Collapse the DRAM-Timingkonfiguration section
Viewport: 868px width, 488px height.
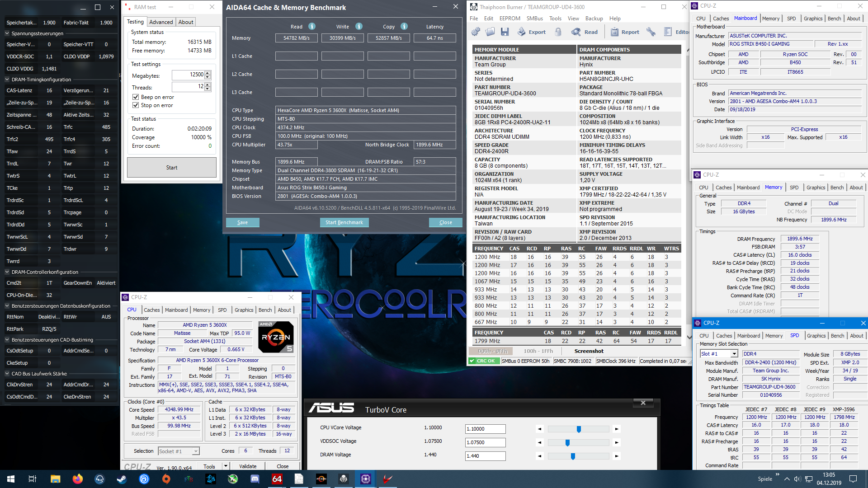tap(6, 79)
